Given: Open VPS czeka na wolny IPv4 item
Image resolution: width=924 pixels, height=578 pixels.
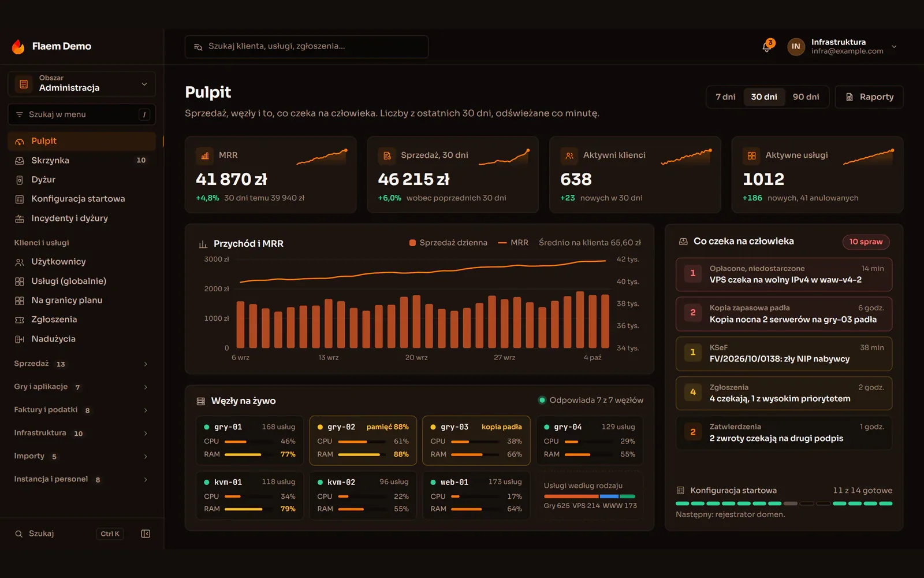Looking at the screenshot, I should click(784, 274).
